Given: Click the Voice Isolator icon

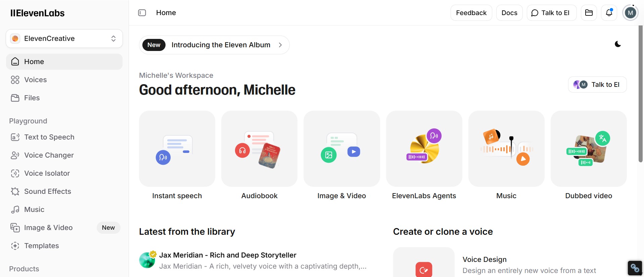Looking at the screenshot, I should [x=15, y=173].
